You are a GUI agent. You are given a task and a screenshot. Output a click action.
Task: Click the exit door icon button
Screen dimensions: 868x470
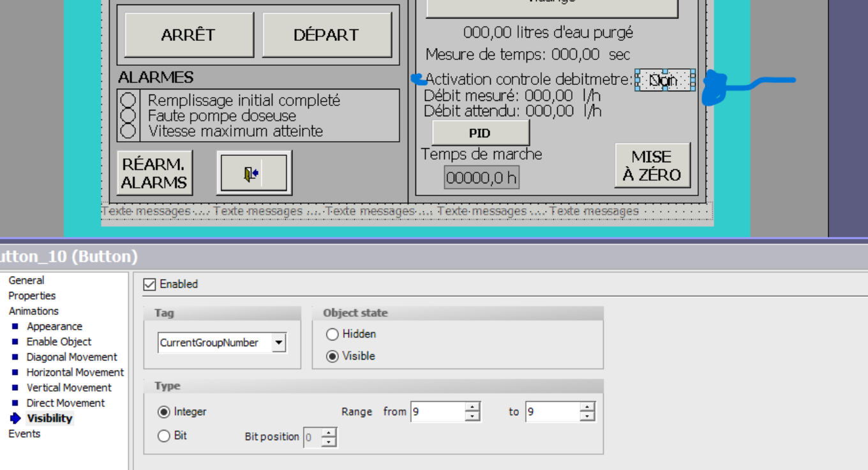(254, 173)
